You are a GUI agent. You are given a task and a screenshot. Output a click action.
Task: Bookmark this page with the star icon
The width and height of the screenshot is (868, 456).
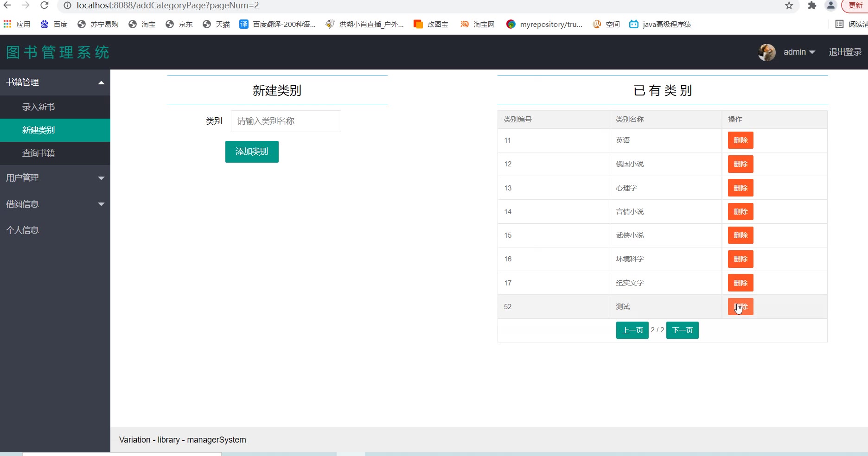[x=789, y=6]
